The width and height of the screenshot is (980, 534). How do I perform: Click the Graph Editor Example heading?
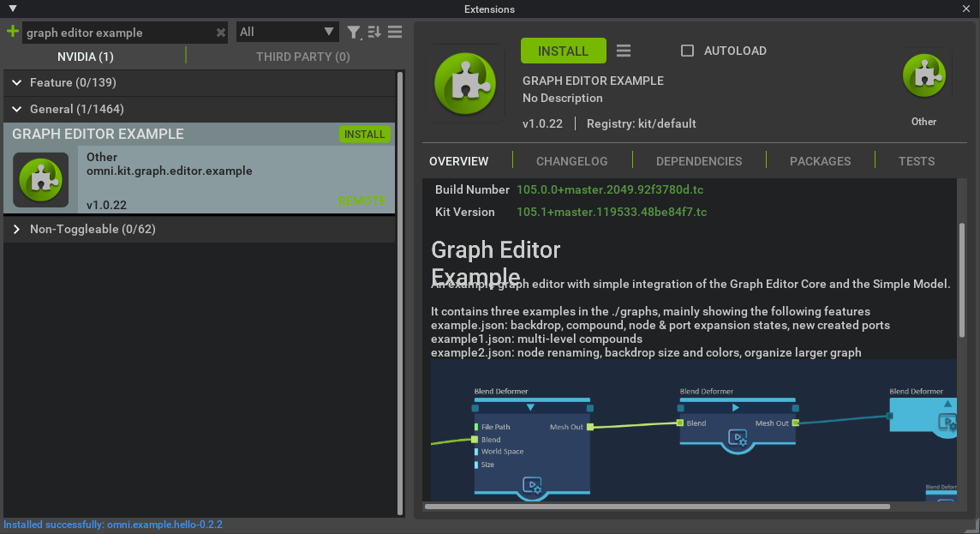(x=496, y=262)
